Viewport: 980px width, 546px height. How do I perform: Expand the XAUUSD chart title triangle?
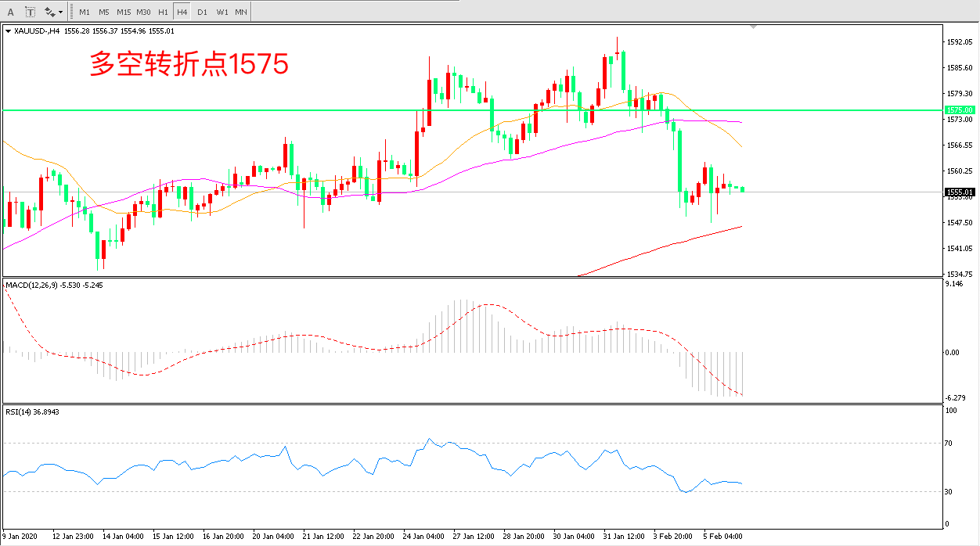[8, 31]
